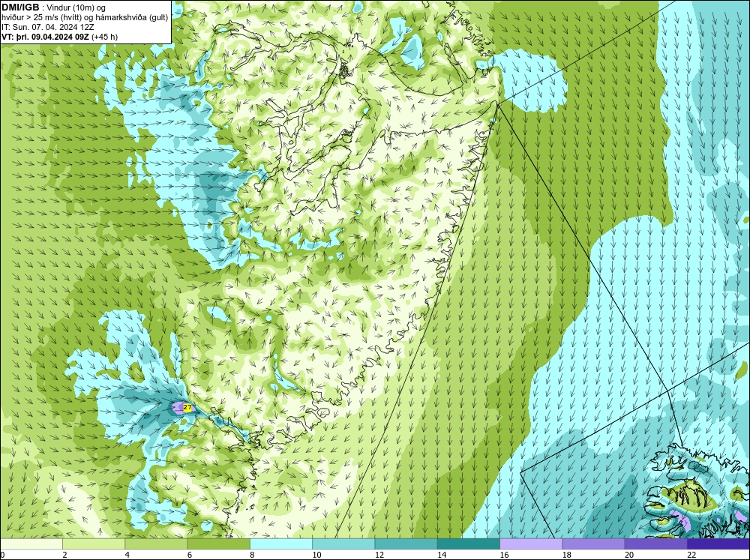Click legend scale label 2
Viewport: 750px width, 560px height.
tap(64, 555)
